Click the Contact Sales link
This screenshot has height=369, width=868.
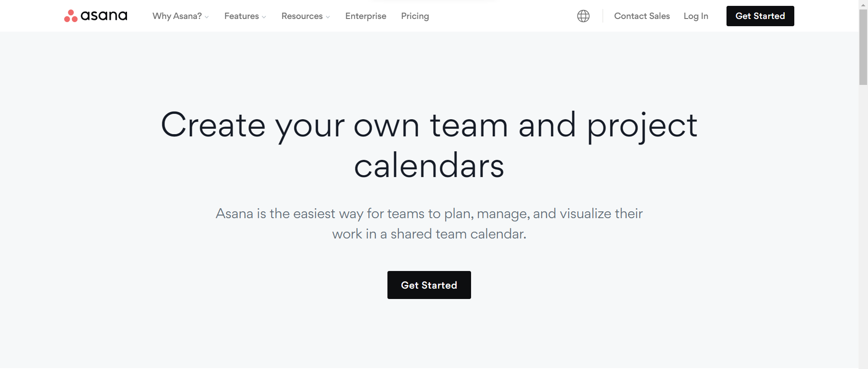tap(642, 16)
